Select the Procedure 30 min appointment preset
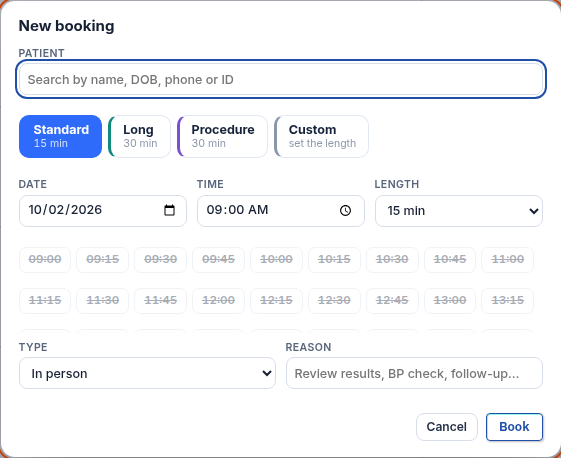561x458 pixels. coord(223,136)
